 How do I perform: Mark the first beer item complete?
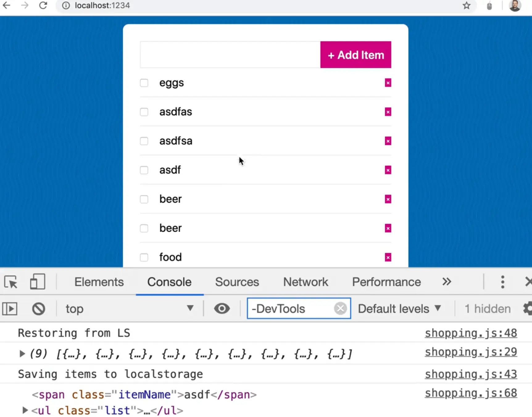coord(144,199)
